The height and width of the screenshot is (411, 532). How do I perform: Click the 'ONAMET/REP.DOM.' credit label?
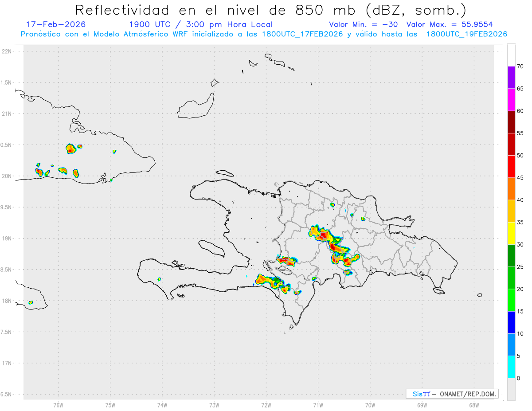point(467,394)
